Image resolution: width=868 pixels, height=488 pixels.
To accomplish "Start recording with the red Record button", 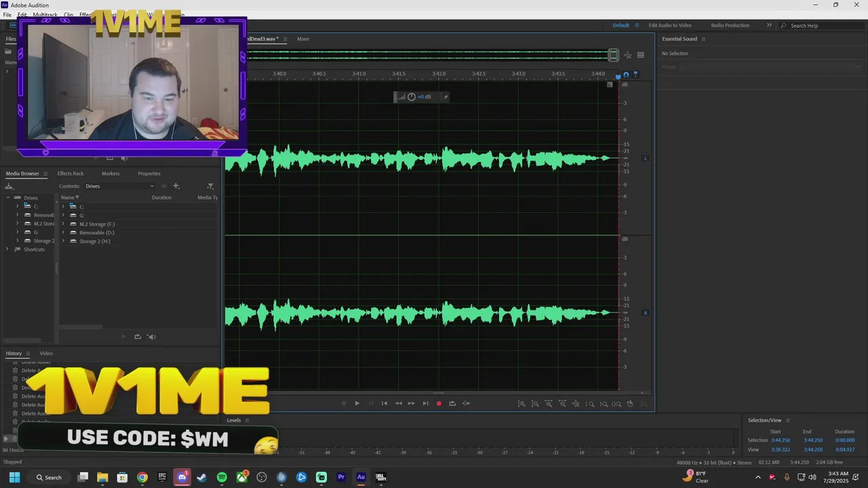I will point(439,403).
